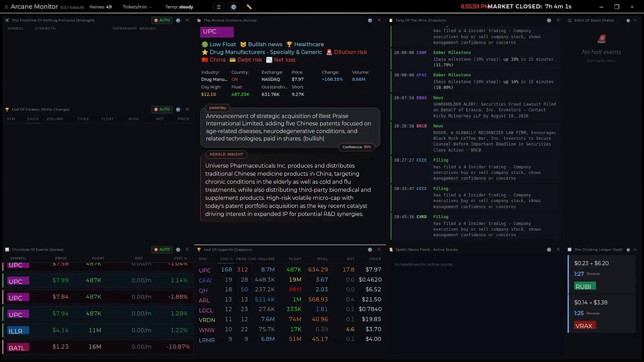The height and width of the screenshot is (362, 644).
Task: Sort Hall Of Legends by PEAK CHG column
Action: pyautogui.click(x=246, y=259)
